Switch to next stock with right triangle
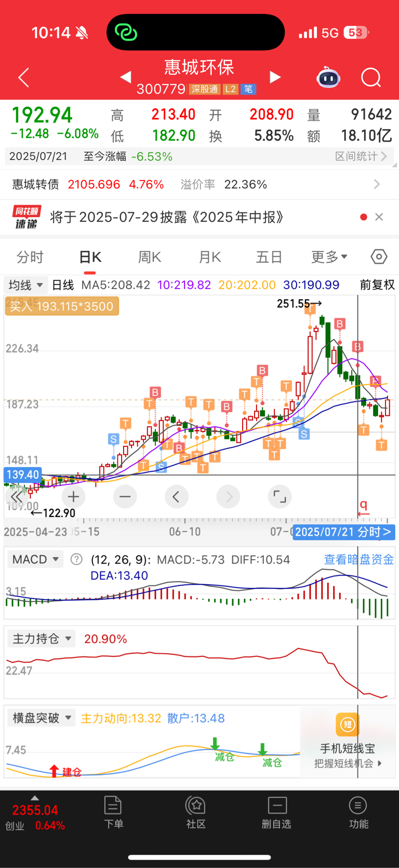Screen dimensions: 399x868 tap(275, 77)
